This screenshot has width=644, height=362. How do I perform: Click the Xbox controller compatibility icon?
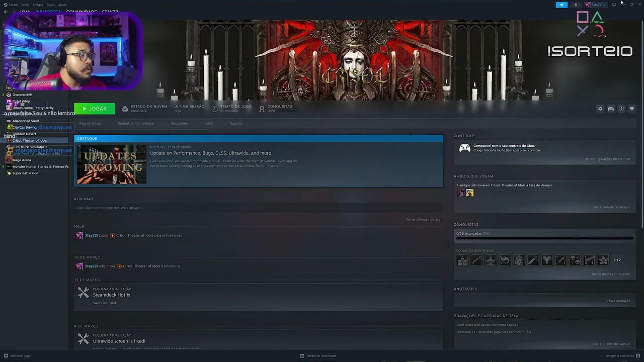[x=464, y=148]
